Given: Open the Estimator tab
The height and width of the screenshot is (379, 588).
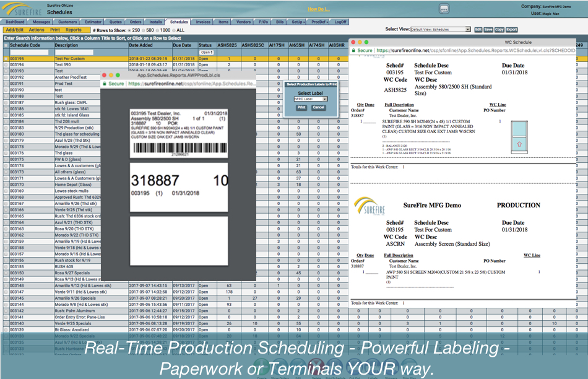Looking at the screenshot, I should click(93, 22).
